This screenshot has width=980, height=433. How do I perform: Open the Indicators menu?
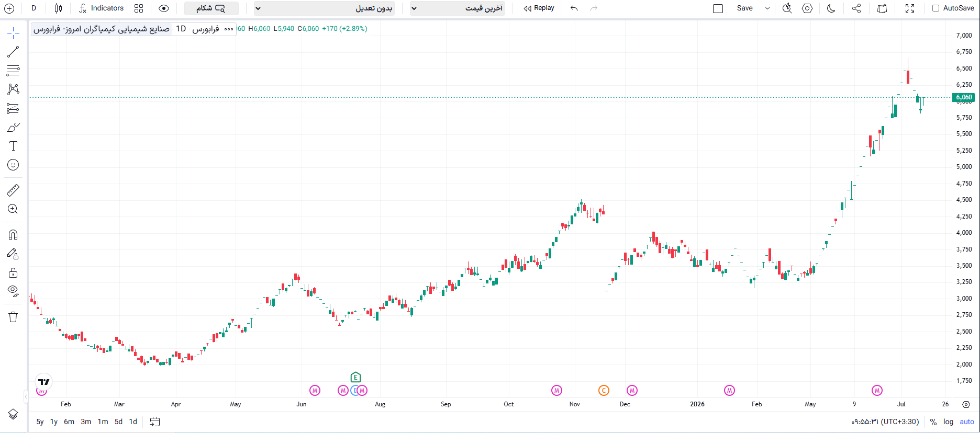(x=101, y=8)
